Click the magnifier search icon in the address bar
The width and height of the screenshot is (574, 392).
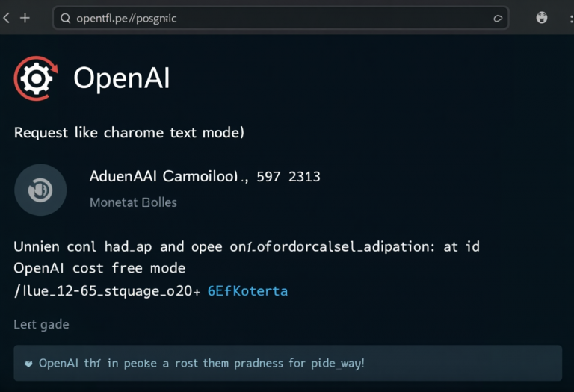(65, 18)
